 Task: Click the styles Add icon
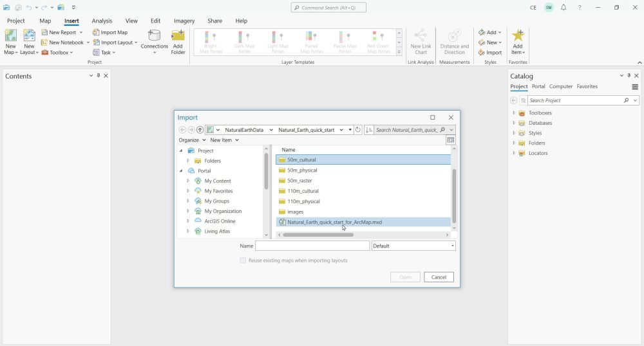(x=482, y=32)
